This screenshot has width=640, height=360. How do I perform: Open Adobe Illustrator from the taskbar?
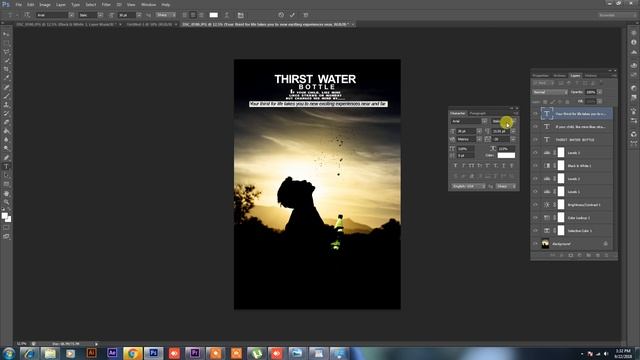pos(91,353)
